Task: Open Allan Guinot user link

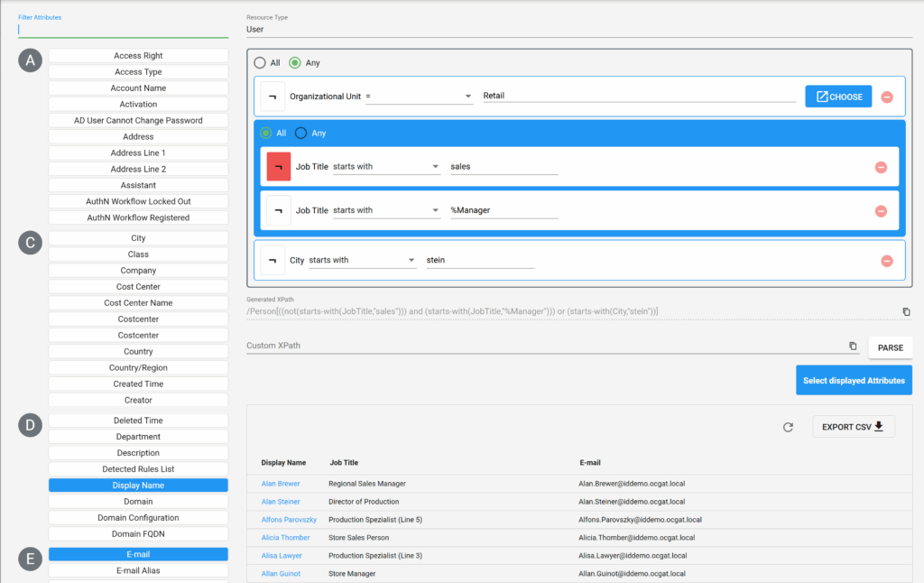Action: (x=281, y=574)
